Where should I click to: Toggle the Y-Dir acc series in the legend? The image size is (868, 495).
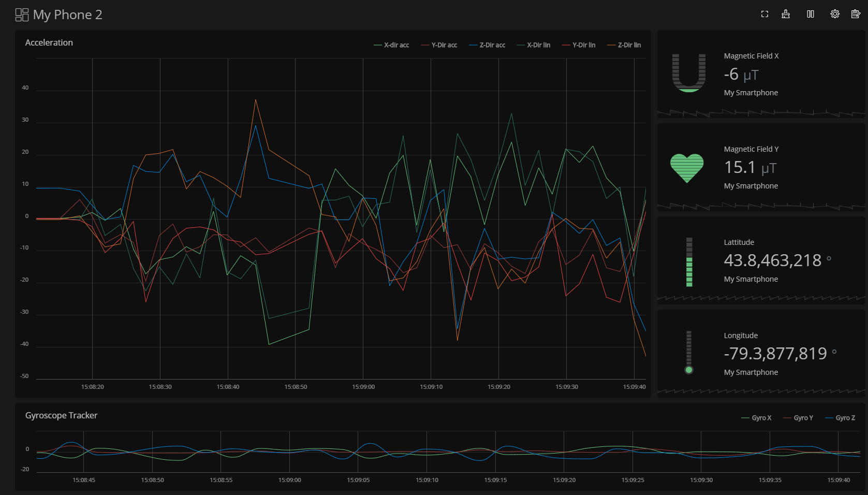439,45
